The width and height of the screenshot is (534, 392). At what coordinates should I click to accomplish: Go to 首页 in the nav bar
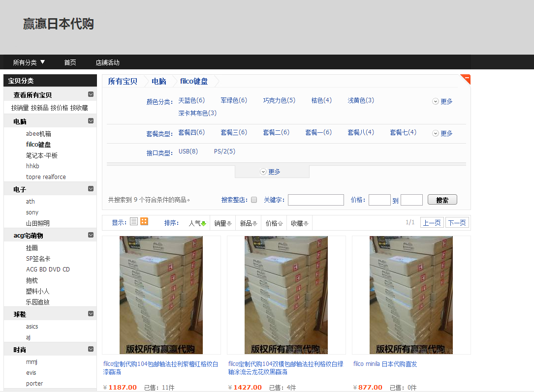[x=70, y=62]
